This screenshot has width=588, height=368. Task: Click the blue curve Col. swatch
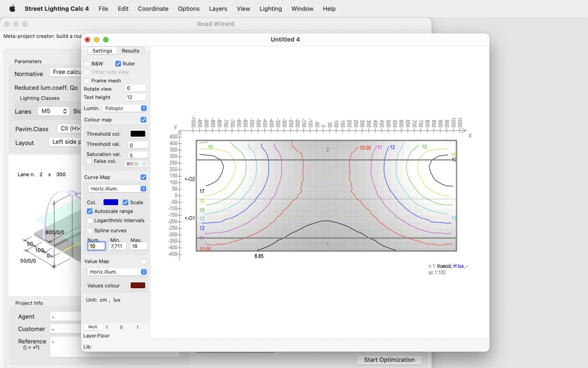pyautogui.click(x=111, y=202)
